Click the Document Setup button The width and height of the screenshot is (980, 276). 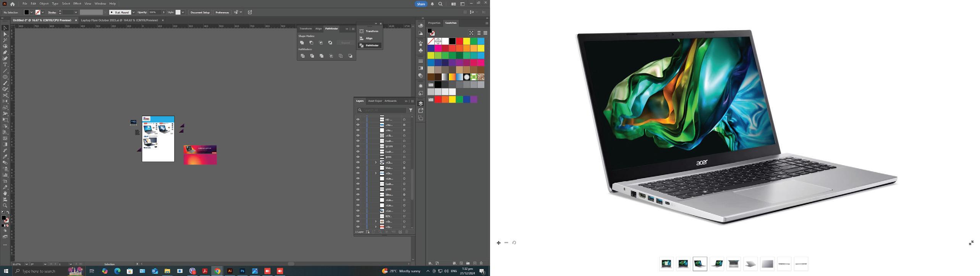pyautogui.click(x=200, y=12)
